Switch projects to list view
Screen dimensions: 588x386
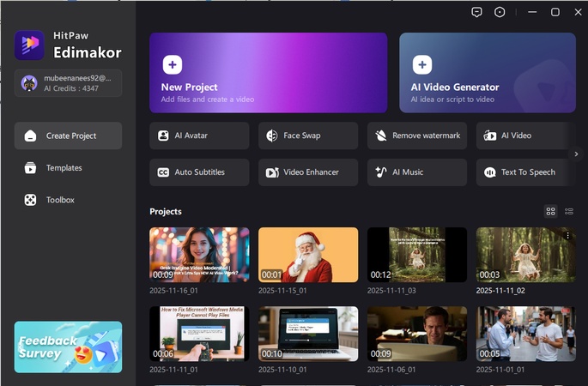coord(569,211)
